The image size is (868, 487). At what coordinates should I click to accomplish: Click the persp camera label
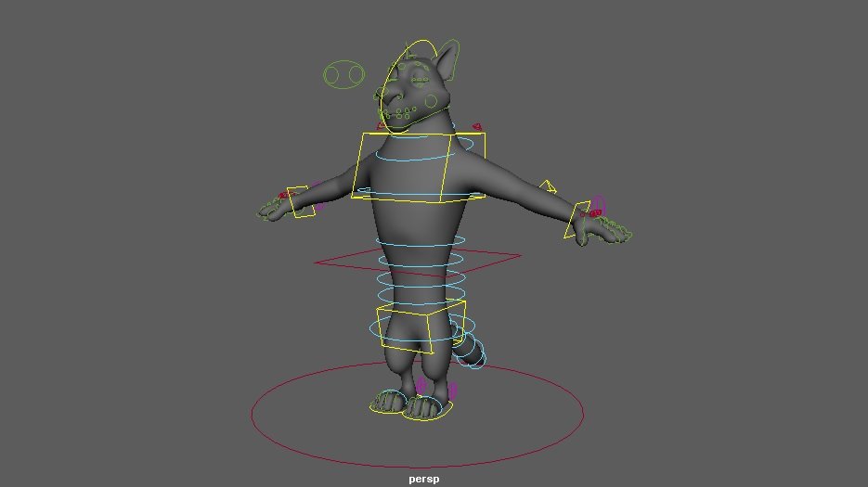(x=423, y=479)
